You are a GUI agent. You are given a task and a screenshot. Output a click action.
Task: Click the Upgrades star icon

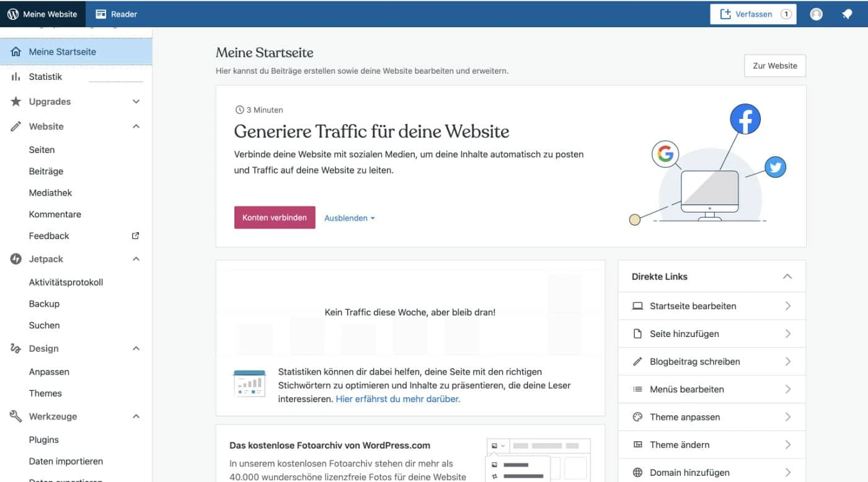click(x=15, y=102)
